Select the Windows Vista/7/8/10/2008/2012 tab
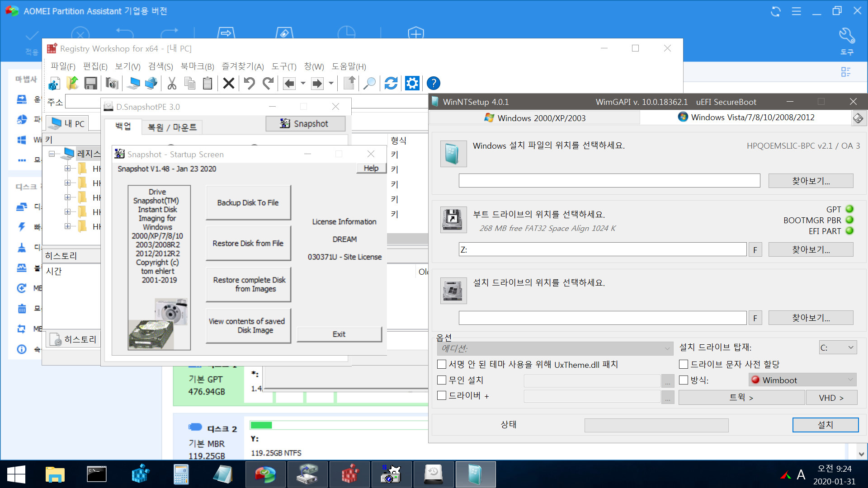 746,117
